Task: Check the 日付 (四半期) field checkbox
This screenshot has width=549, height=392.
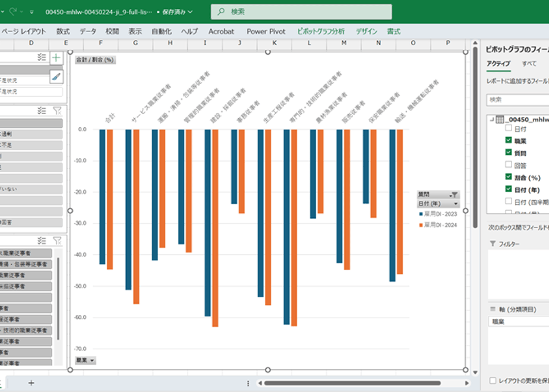Action: point(509,201)
